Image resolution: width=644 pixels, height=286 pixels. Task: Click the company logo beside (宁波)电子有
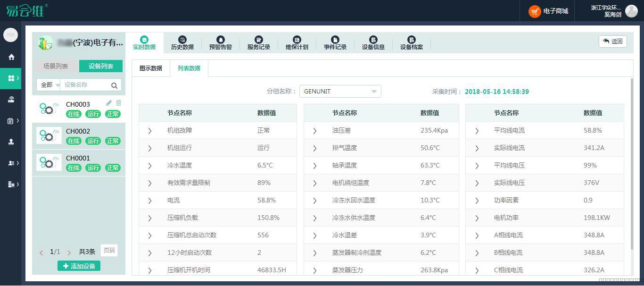46,43
